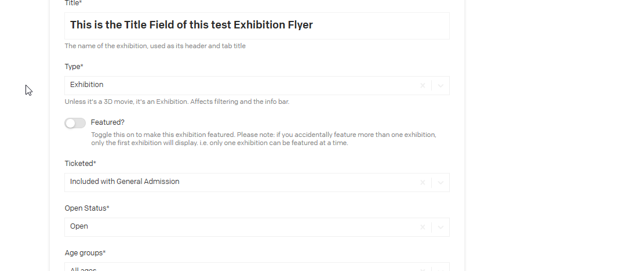The height and width of the screenshot is (271, 644).
Task: Clear the Open Status field selection
Action: (423, 227)
